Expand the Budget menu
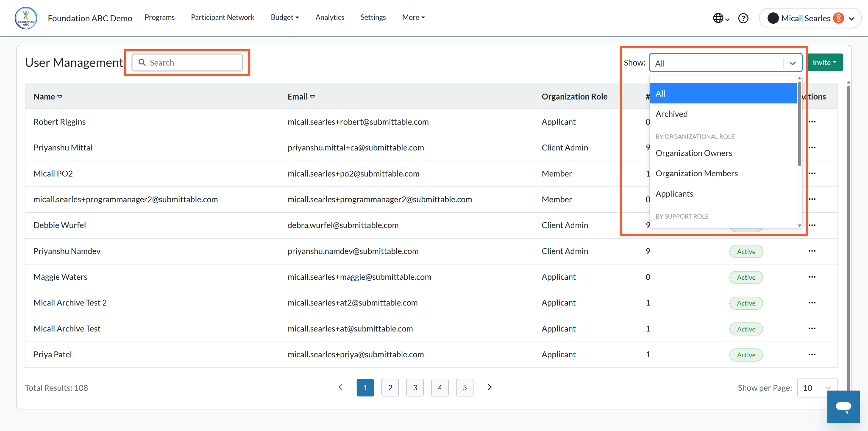Viewport: 868px width, 431px height. coord(285,17)
